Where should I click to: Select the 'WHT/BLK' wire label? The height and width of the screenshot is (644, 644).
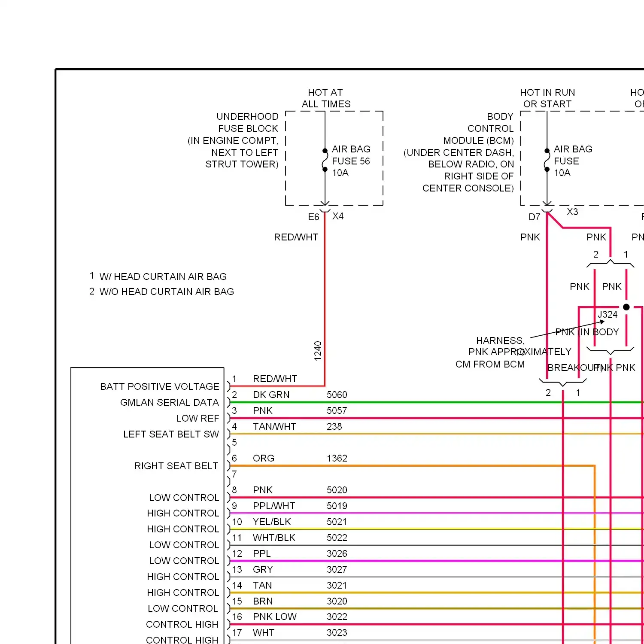point(274,538)
